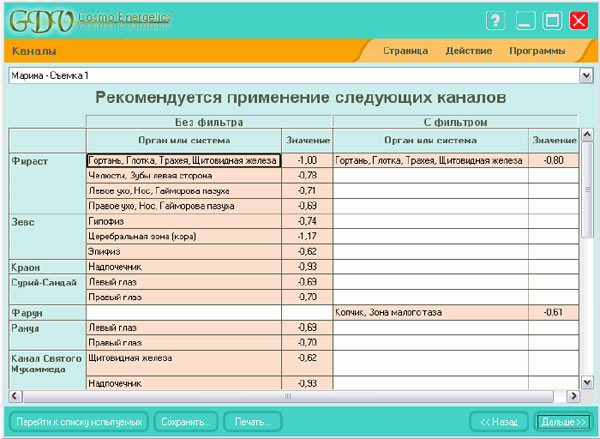Click the vertical scrollbar thumb
Screen dimensions: 600x439
tap(587, 189)
